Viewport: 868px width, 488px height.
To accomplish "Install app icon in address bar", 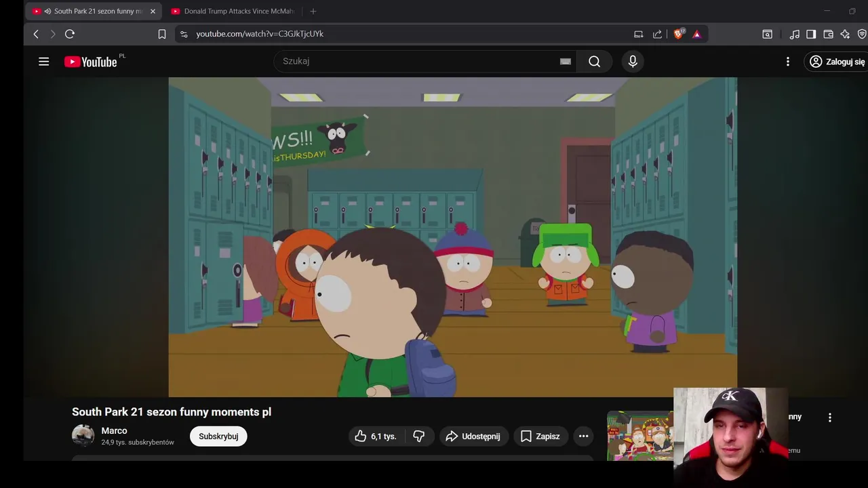I will (638, 34).
